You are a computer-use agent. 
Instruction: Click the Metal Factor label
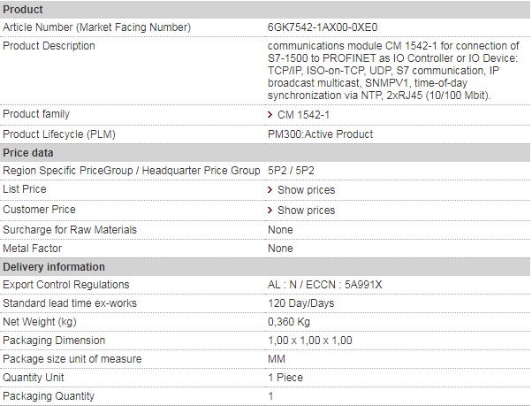pyautogui.click(x=32, y=249)
